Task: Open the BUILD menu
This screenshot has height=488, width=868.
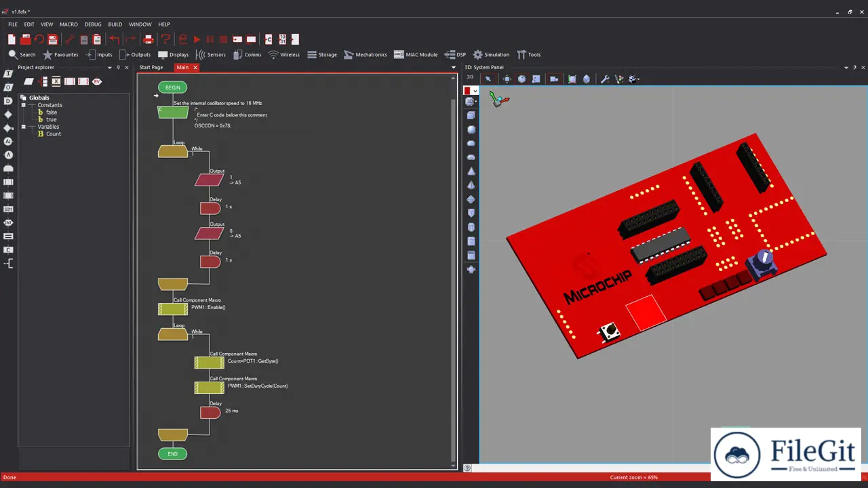Action: 115,24
